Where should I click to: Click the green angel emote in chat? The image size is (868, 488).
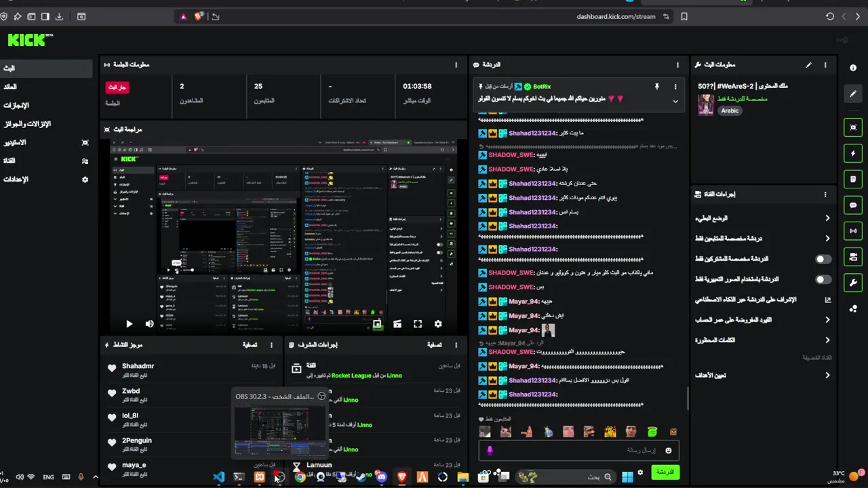[652, 432]
